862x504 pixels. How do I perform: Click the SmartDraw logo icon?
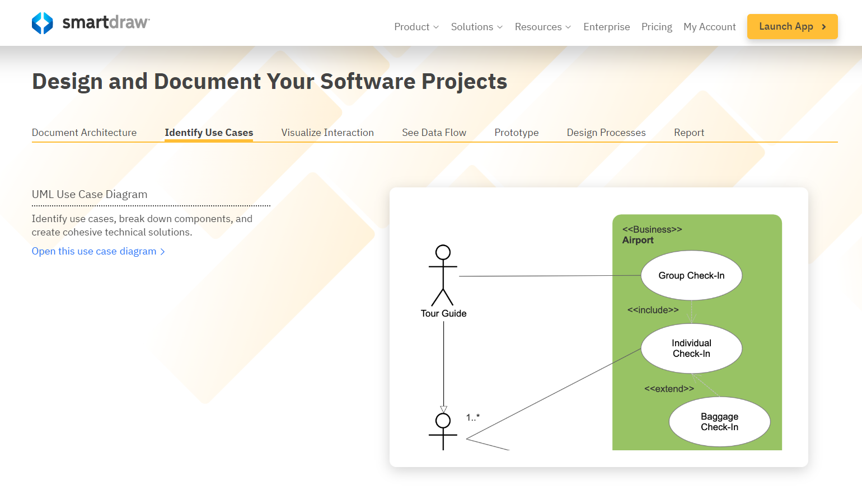click(43, 23)
